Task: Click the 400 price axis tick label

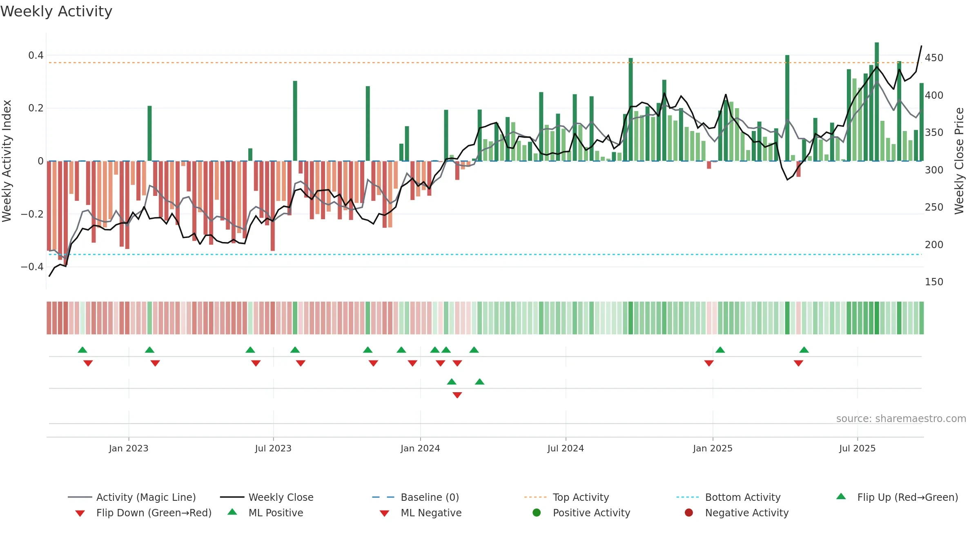Action: pos(934,96)
